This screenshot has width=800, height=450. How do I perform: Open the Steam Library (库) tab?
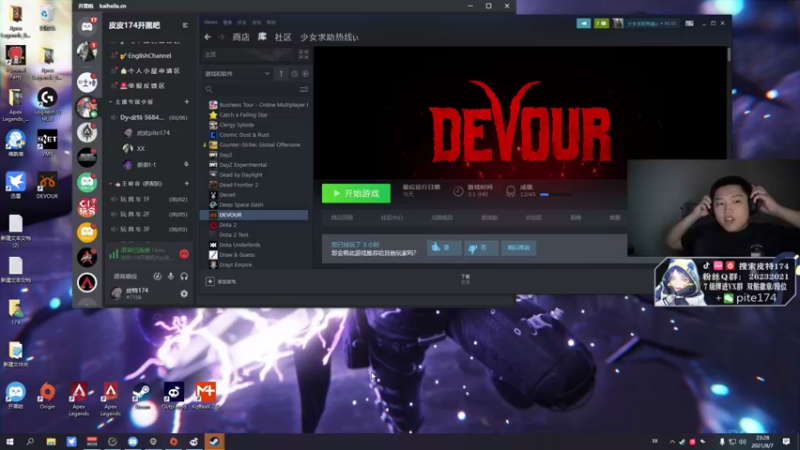(x=262, y=37)
